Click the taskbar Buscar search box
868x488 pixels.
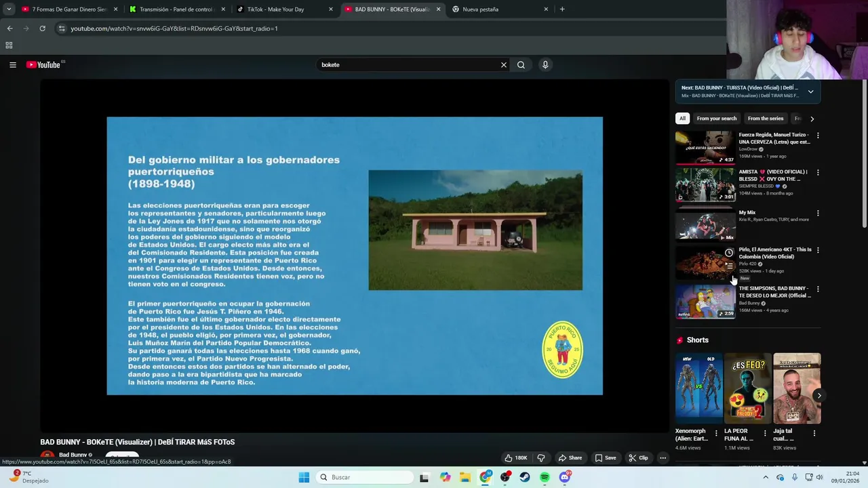pyautogui.click(x=365, y=477)
